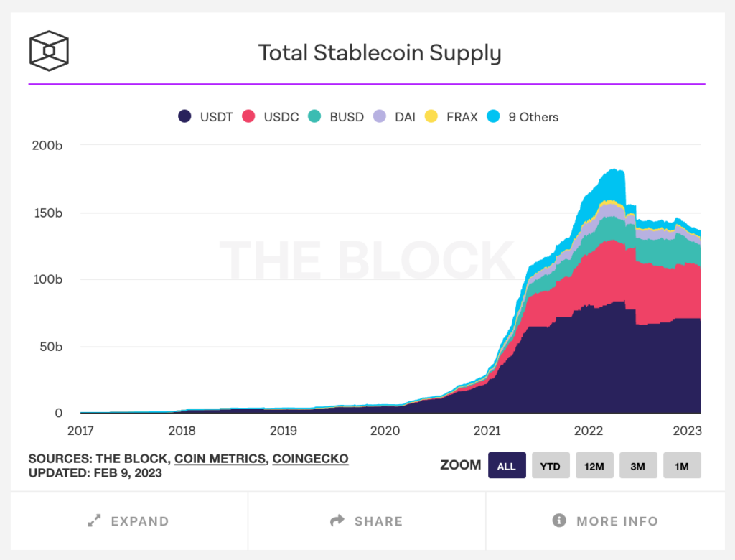
Task: Click the purple DAI color swatch
Action: tap(378, 116)
